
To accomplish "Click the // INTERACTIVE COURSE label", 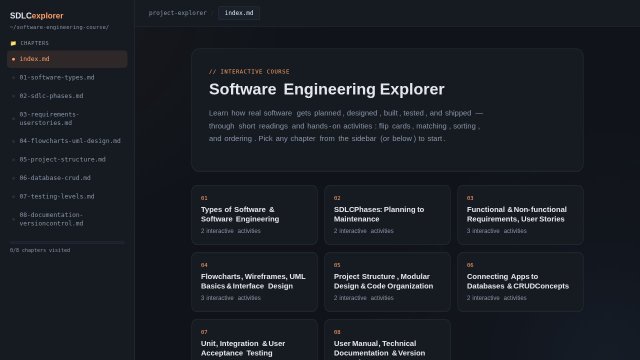I will click(x=249, y=71).
